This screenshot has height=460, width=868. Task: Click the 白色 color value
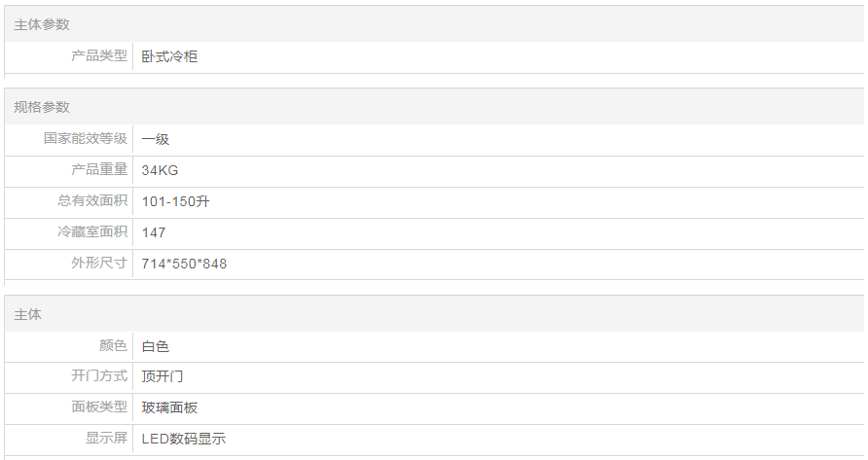click(x=156, y=346)
